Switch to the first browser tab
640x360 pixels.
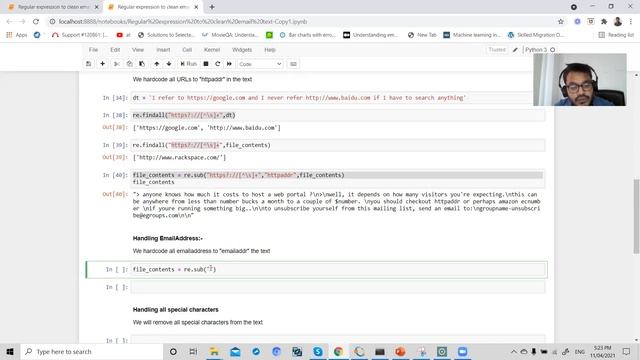pos(53,7)
